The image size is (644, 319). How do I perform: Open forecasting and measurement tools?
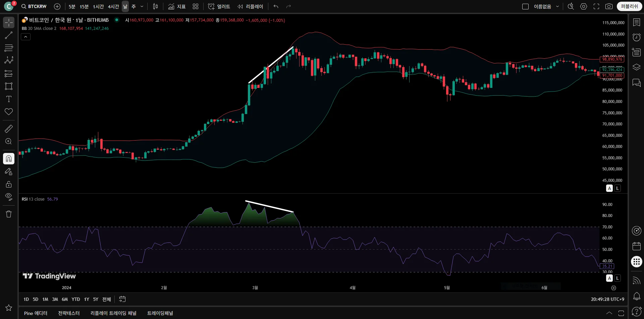click(x=9, y=73)
